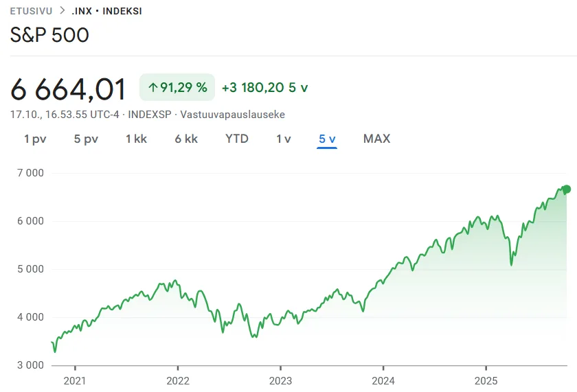Click the 6 664,01 index price value
Viewport: 577px width, 392px height.
coord(69,89)
